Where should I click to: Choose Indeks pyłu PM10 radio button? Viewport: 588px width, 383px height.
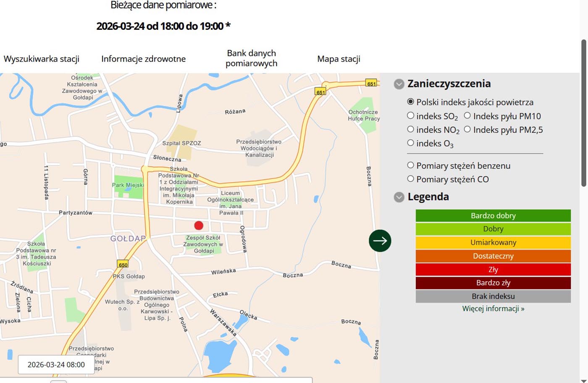click(x=467, y=115)
